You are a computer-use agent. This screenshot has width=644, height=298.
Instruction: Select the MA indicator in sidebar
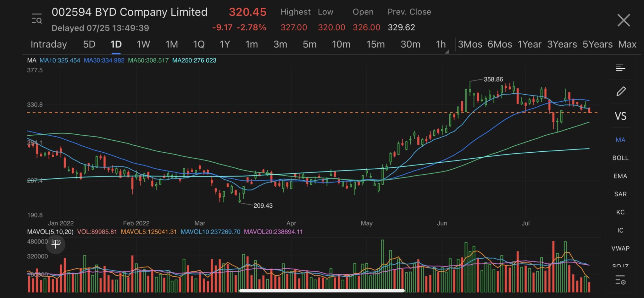[x=620, y=140]
